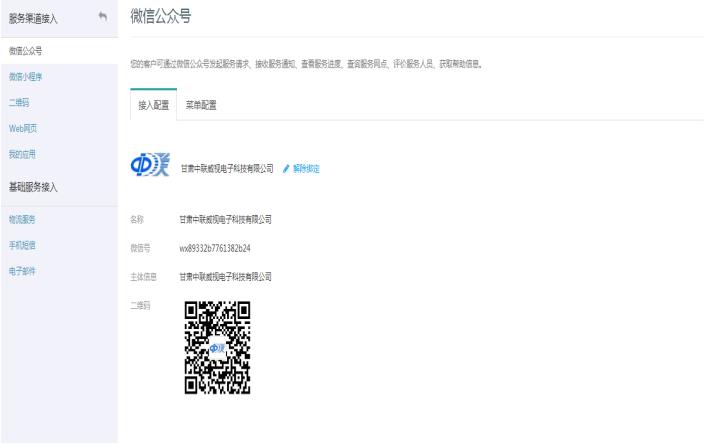Click the back arrow icon in sidebar header

(102, 17)
